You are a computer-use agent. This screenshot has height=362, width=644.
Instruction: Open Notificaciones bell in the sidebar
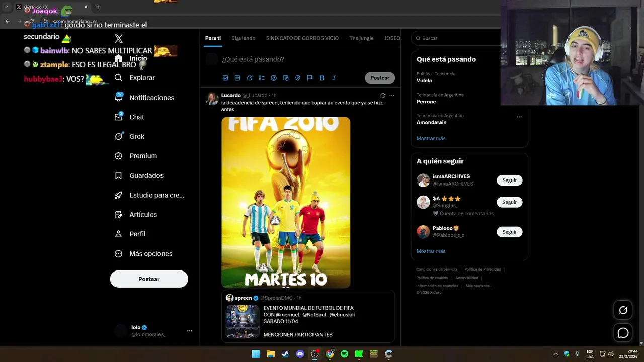[x=144, y=98]
